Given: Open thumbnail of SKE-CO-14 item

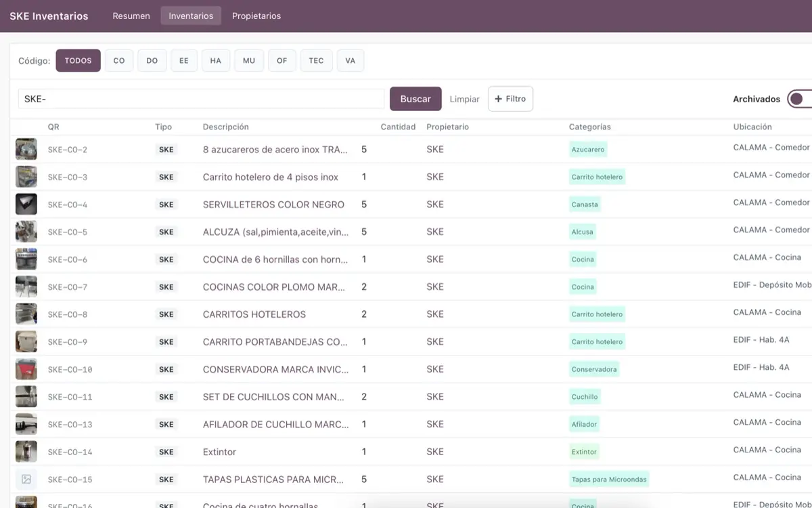Looking at the screenshot, I should (26, 452).
